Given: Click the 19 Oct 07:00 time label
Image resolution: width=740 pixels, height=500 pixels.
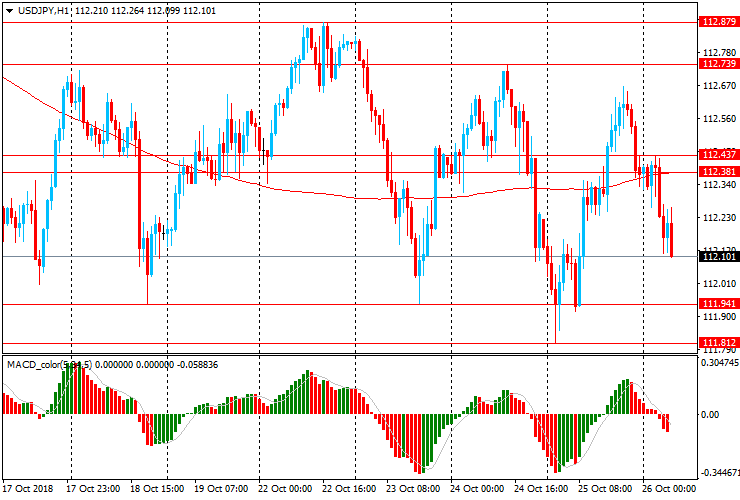Looking at the screenshot, I should (x=221, y=489).
